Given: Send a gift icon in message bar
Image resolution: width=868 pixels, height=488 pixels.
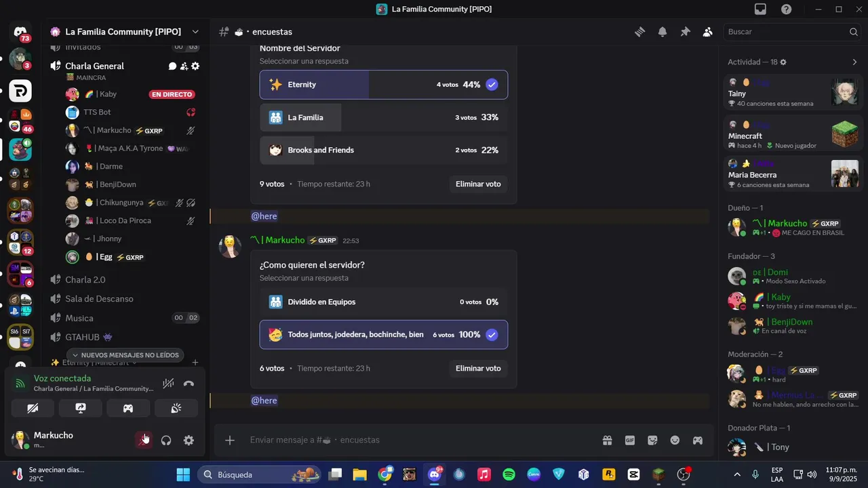Looking at the screenshot, I should pyautogui.click(x=607, y=441).
